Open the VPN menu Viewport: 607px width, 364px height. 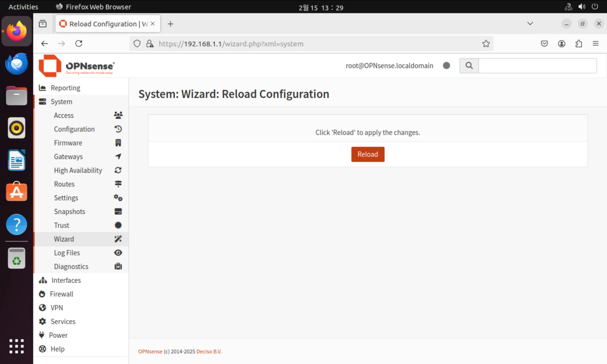pyautogui.click(x=56, y=308)
